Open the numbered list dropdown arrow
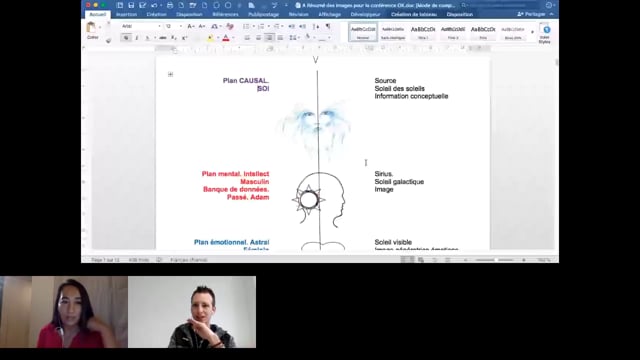This screenshot has height=360, width=640. (269, 26)
